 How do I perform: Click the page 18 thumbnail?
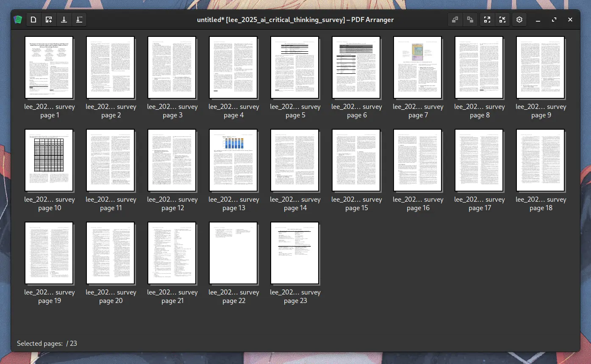tap(541, 160)
